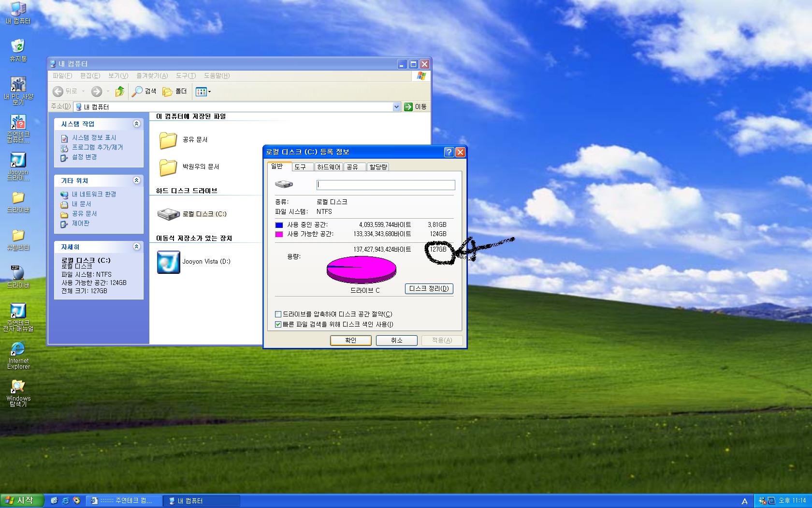Image resolution: width=812 pixels, height=508 pixels.
Task: Collapse the 시스템 작업 panel
Action: pyautogui.click(x=136, y=124)
